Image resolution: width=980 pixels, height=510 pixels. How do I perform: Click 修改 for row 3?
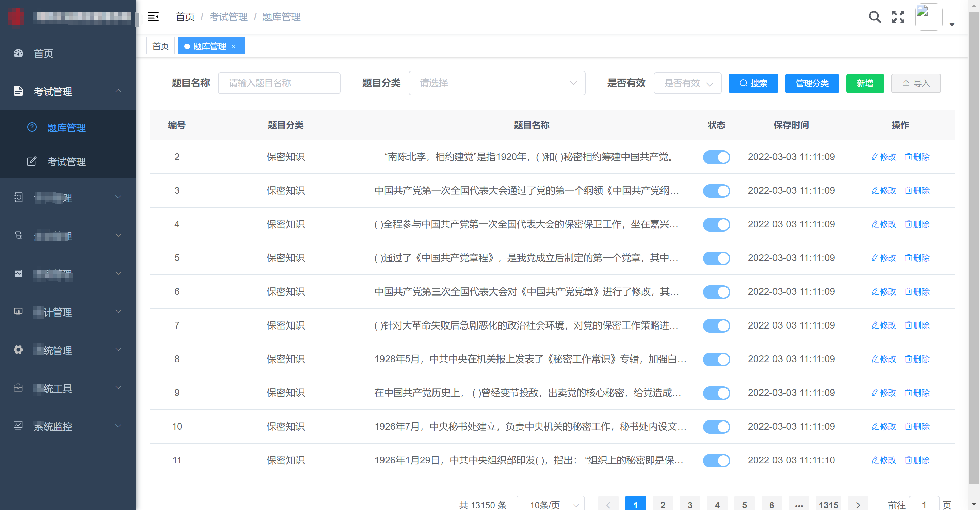pyautogui.click(x=884, y=190)
